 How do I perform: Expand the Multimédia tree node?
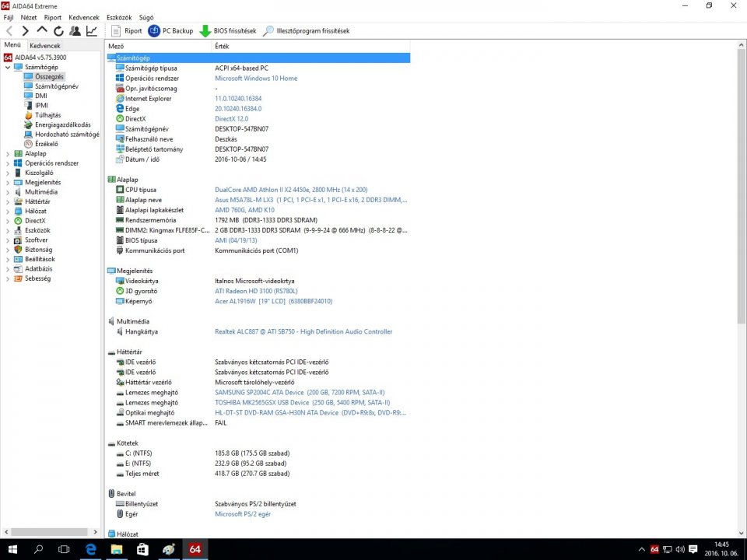click(8, 192)
